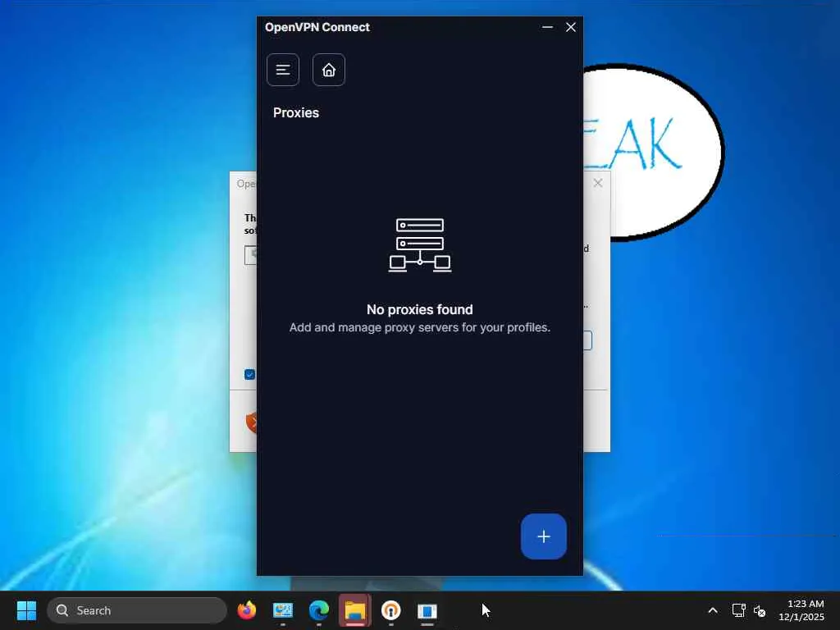Open the Windows Start menu
Screen dimensions: 840x630
pos(26,610)
